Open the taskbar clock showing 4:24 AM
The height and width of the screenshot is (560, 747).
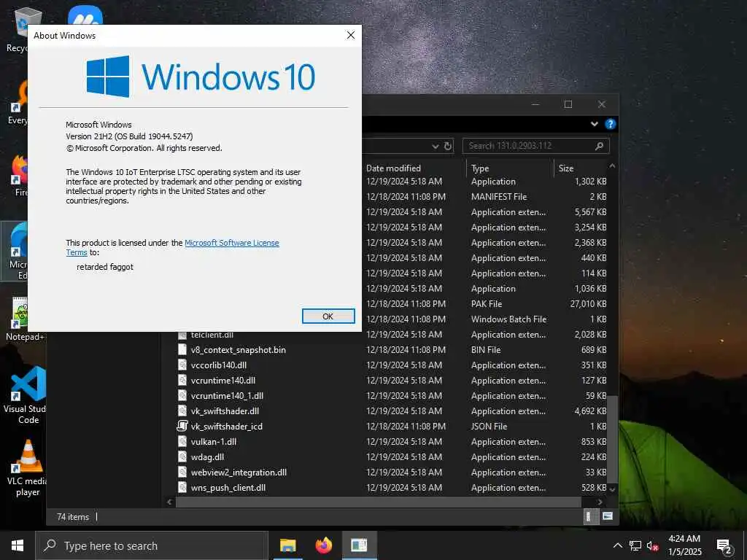[x=684, y=545]
